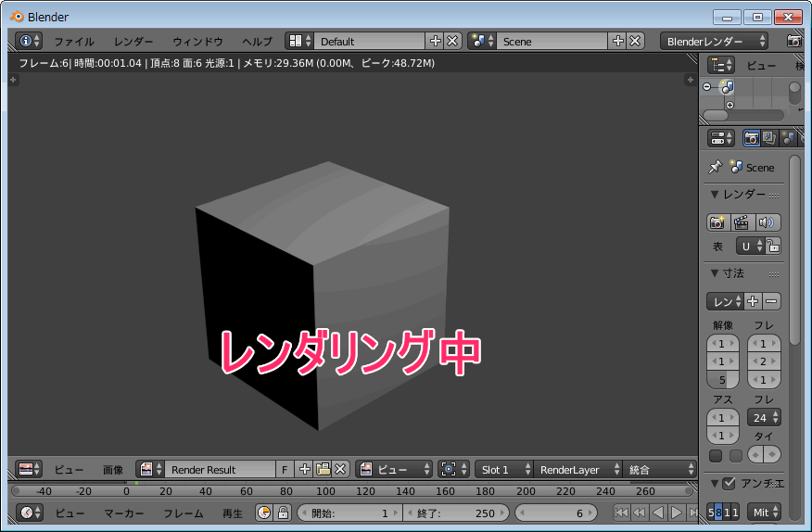This screenshot has height=532, width=812.
Task: Select anti-aliasing sample count 5
Action: click(x=711, y=513)
